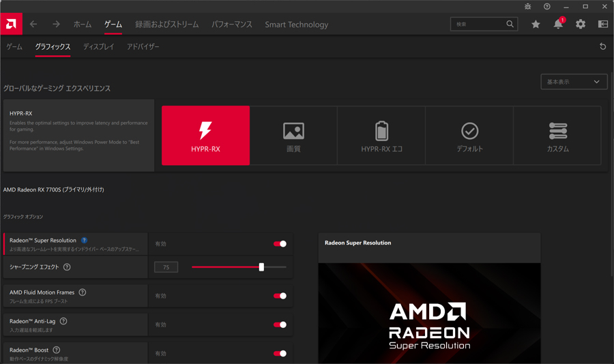Image resolution: width=614 pixels, height=364 pixels.
Task: Choose the カスタム profile tile
Action: (557, 136)
